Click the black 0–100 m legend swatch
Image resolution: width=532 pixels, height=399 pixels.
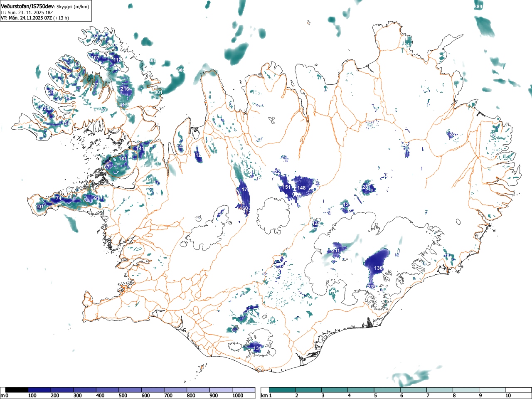click(17, 390)
